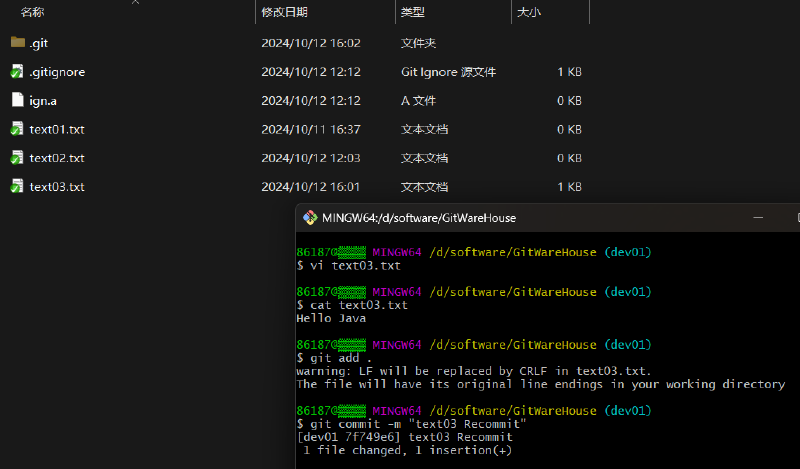Click the terminal title MINGW64:/d/software/GitWareHouse

[x=419, y=218]
